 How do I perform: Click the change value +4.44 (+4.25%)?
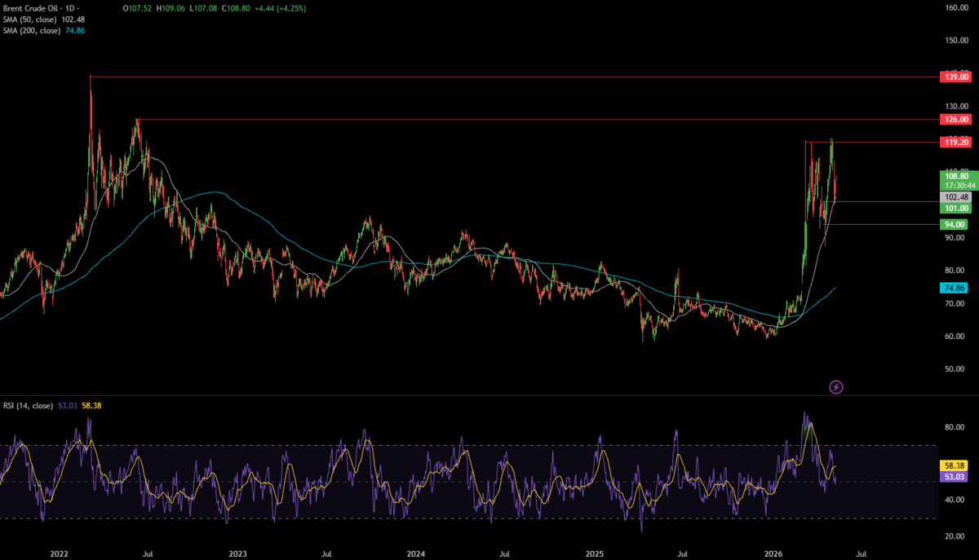point(279,8)
